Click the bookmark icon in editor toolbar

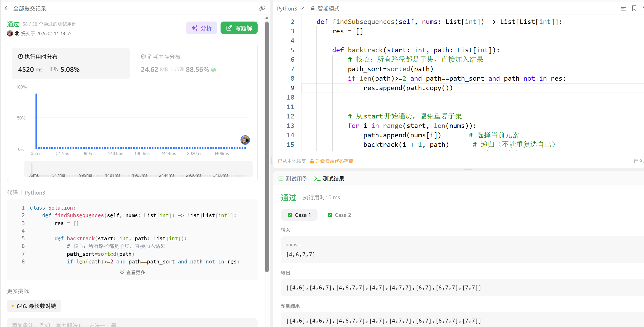(x=634, y=8)
